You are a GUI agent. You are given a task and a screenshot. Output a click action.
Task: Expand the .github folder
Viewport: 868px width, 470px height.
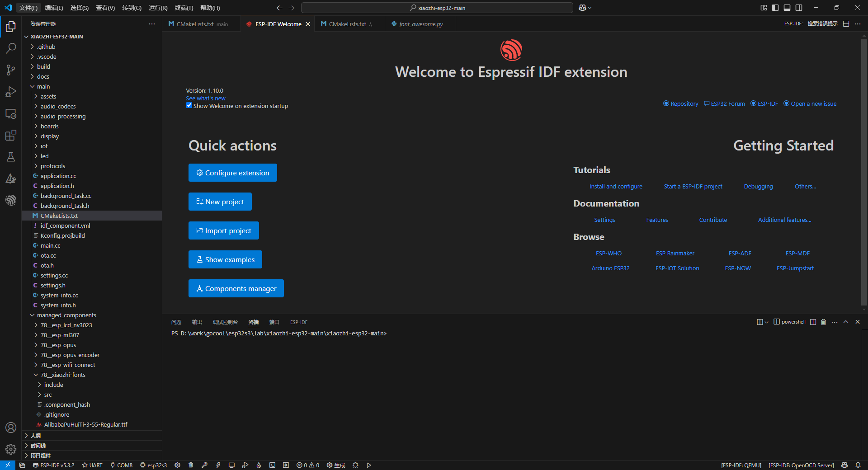click(x=92, y=47)
